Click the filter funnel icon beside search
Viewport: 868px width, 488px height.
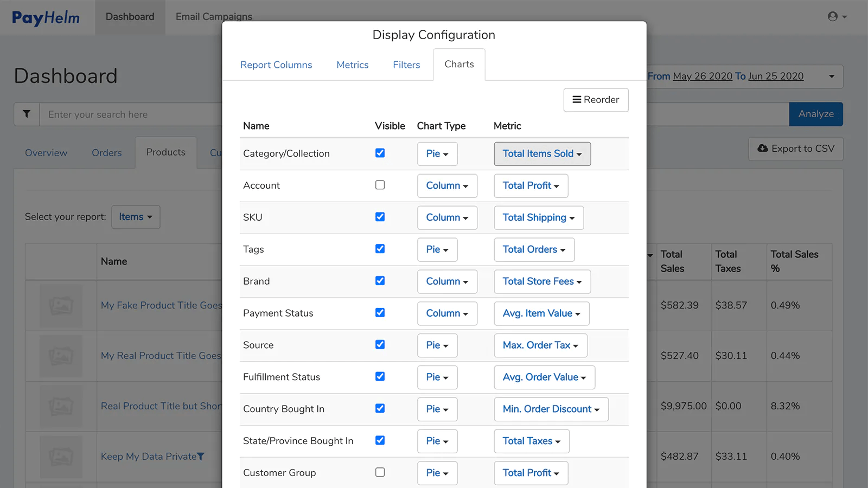(27, 114)
